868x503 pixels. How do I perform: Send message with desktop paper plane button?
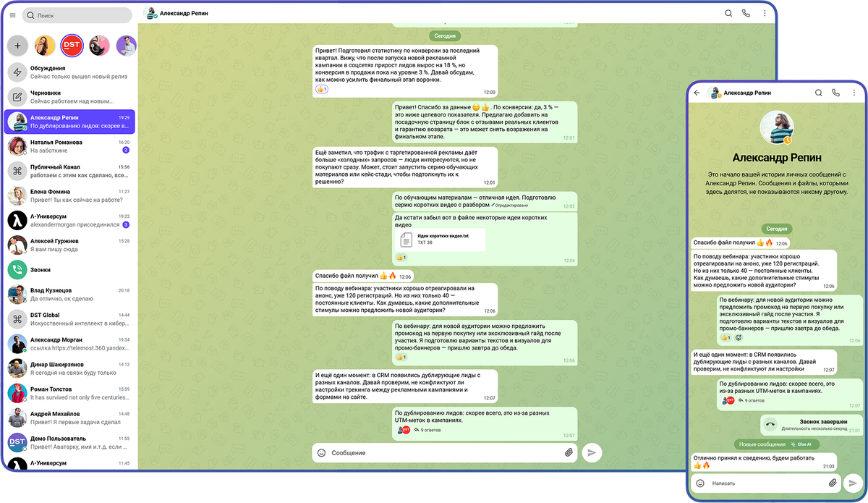coord(592,453)
